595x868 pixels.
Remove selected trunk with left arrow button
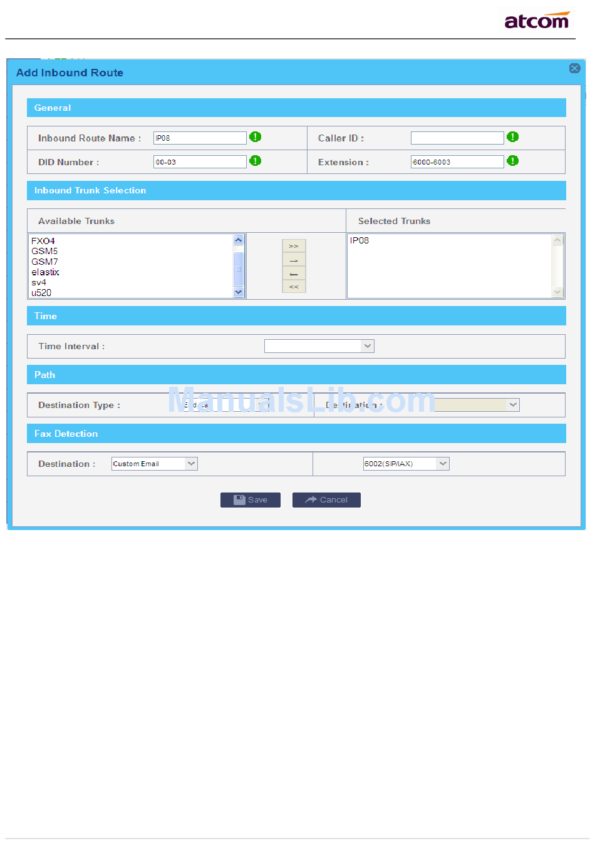[x=294, y=273]
